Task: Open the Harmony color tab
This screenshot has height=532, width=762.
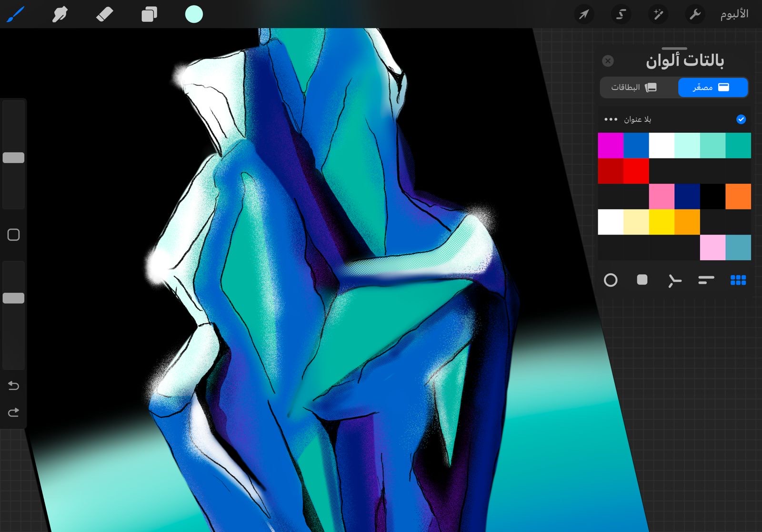Action: coord(674,281)
